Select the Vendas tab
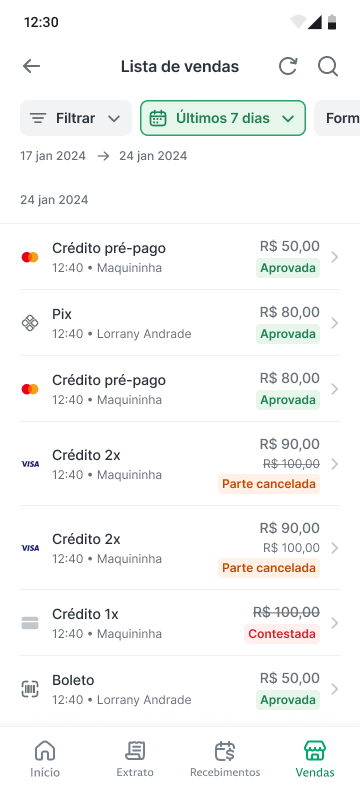The width and height of the screenshot is (360, 791). point(315,758)
